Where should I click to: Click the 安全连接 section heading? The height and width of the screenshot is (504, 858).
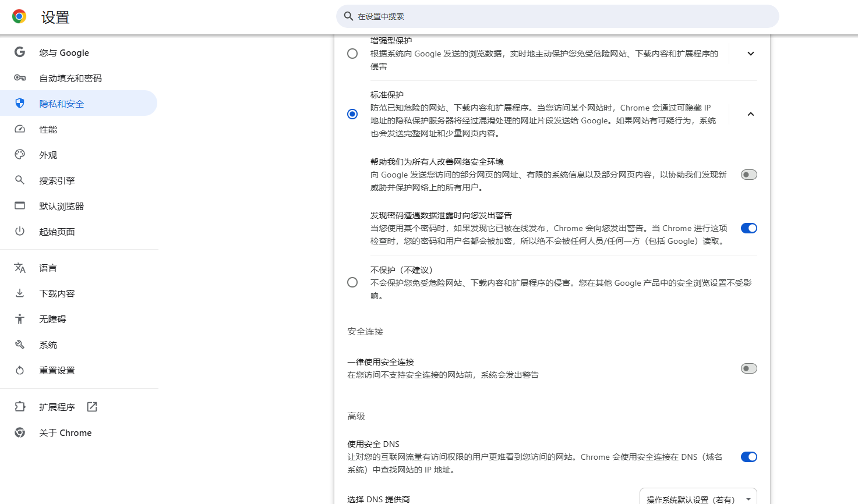(x=365, y=331)
